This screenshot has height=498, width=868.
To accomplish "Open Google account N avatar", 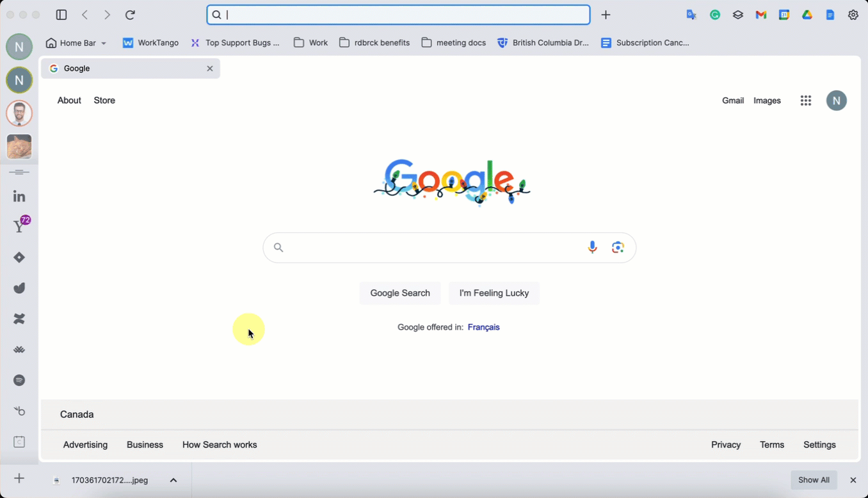I will tap(836, 100).
